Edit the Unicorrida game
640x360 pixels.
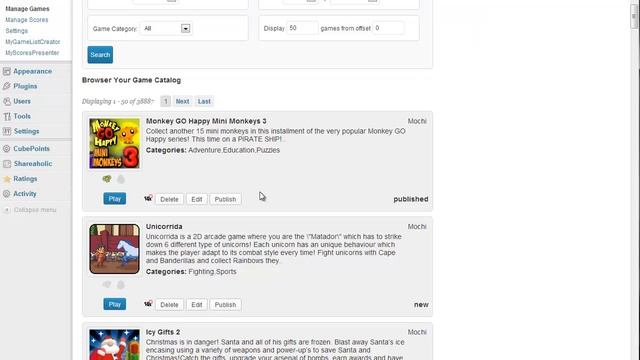click(x=197, y=304)
